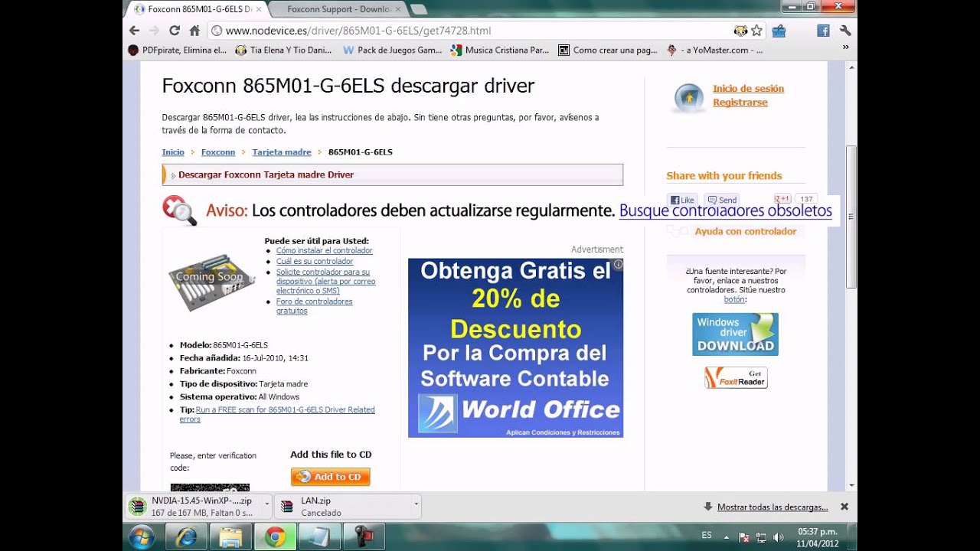Click the Windows Start button
This screenshot has height=551, width=980.
(x=142, y=537)
